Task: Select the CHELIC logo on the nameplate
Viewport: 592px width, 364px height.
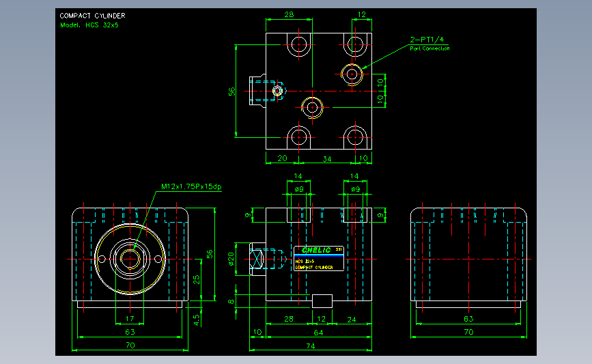Action: [316, 250]
